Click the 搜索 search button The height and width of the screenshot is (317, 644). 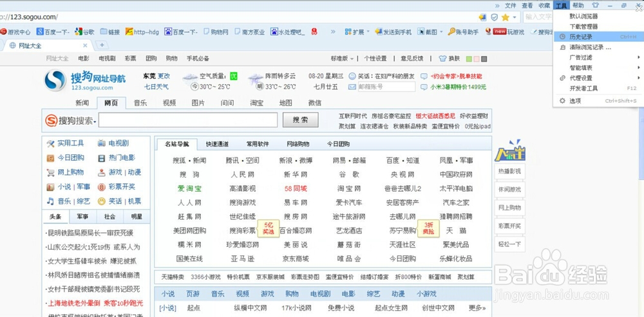tap(300, 120)
